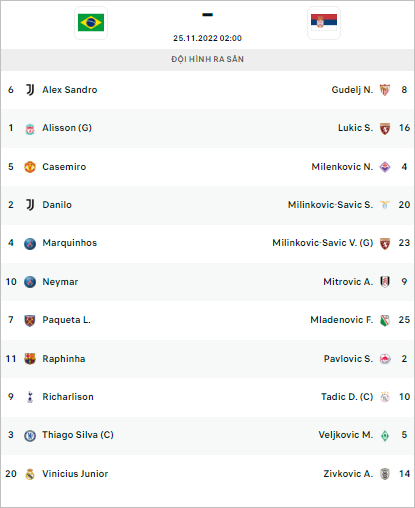Viewport: 415px width, 508px height.
Task: Select the Vinicius Junior name
Action: 75,474
